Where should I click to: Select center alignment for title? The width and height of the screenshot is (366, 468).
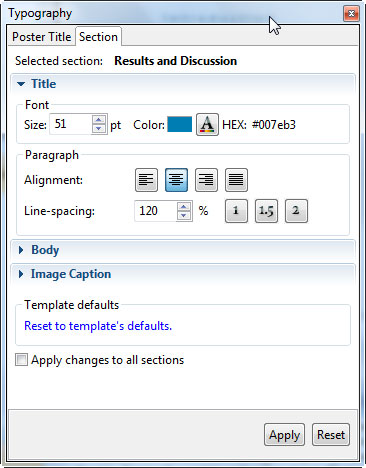tap(176, 180)
